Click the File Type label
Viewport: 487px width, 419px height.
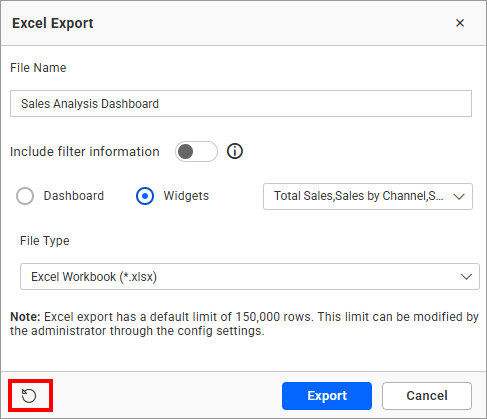pos(45,241)
